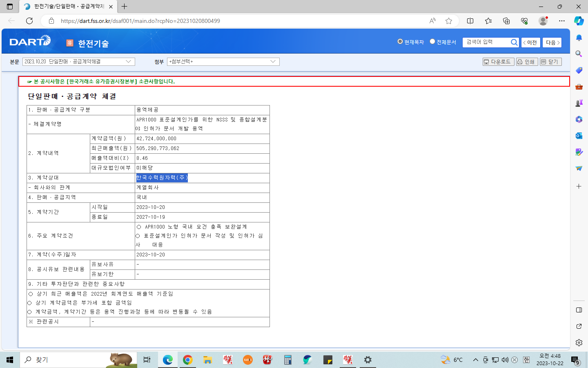588x368 pixels.
Task: Refresh the browser page
Action: [x=29, y=21]
